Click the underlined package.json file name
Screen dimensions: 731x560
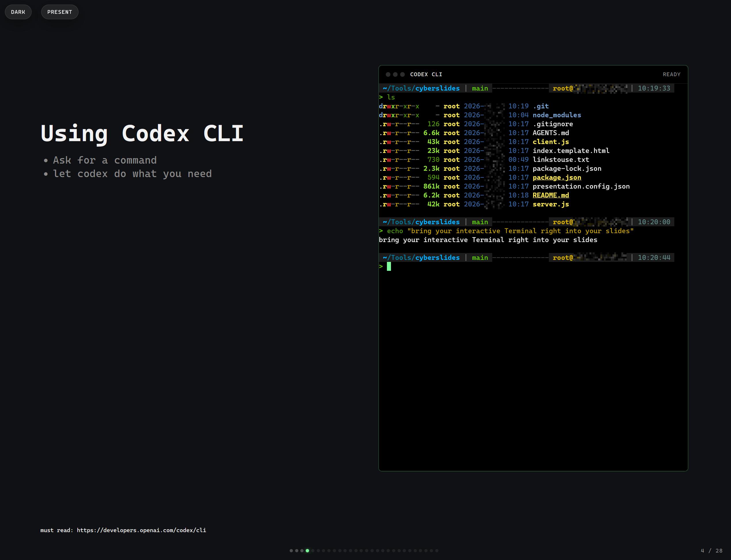[x=557, y=177]
